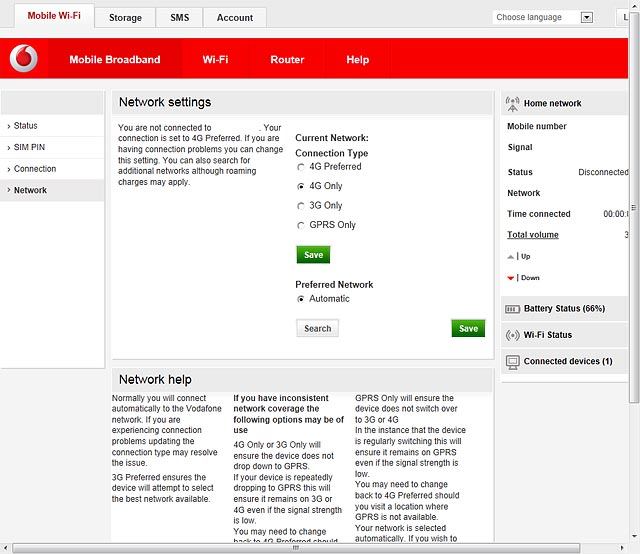Save the preferred network setting
Screen dimensions: 640x554
tap(468, 328)
